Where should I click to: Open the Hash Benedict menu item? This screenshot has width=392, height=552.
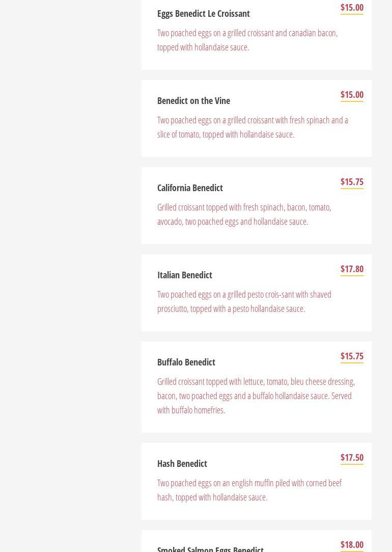point(182,464)
